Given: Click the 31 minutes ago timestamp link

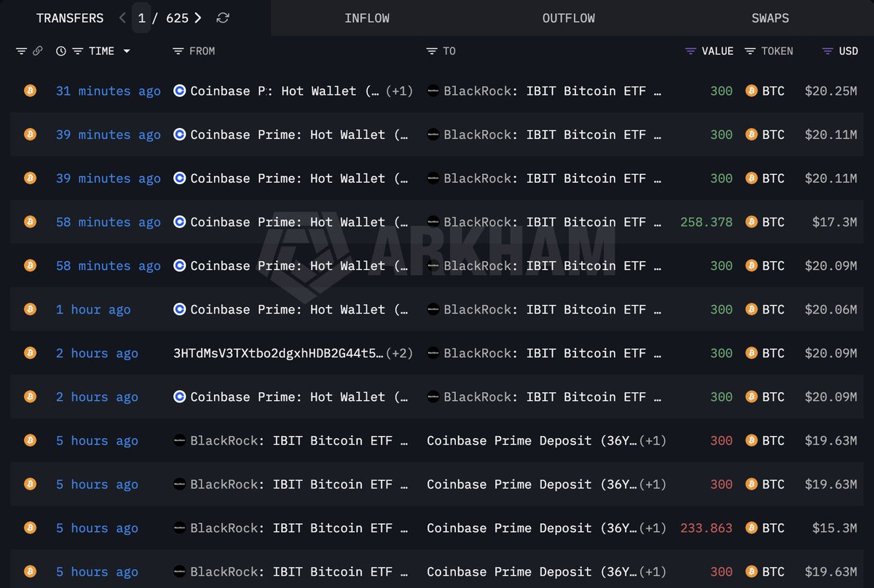Looking at the screenshot, I should pyautogui.click(x=107, y=91).
